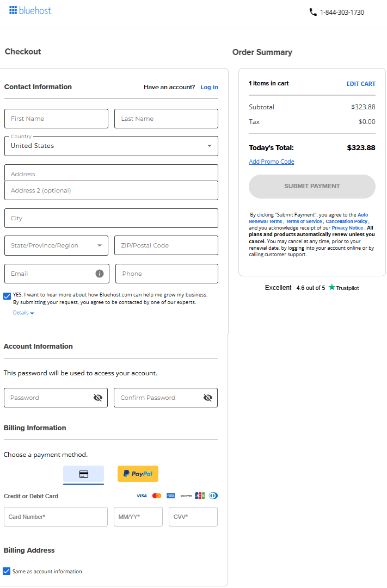This screenshot has height=588, width=387.
Task: Uncheck 'Same as account information'
Action: pyautogui.click(x=7, y=571)
